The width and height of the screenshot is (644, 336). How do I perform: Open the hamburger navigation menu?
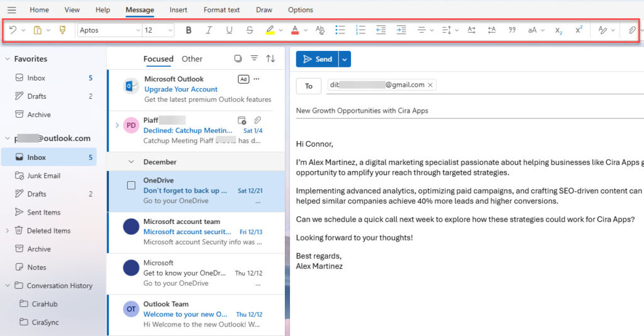pyautogui.click(x=12, y=10)
